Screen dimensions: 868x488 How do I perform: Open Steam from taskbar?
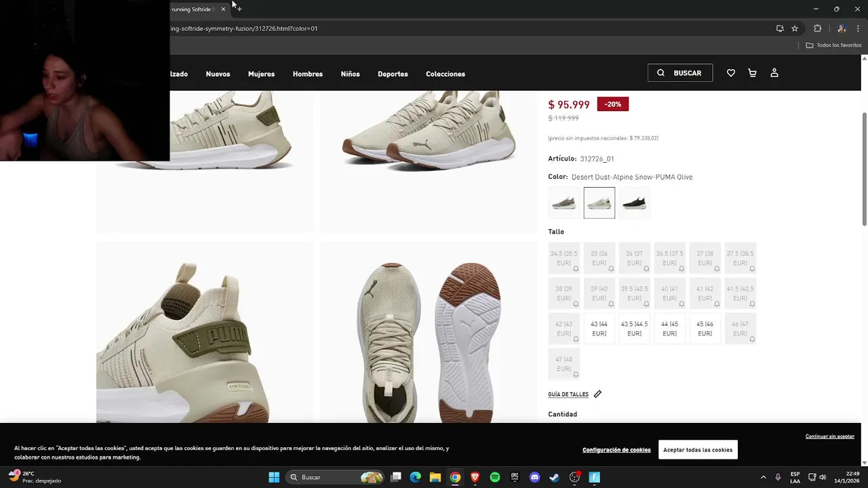coord(554,477)
